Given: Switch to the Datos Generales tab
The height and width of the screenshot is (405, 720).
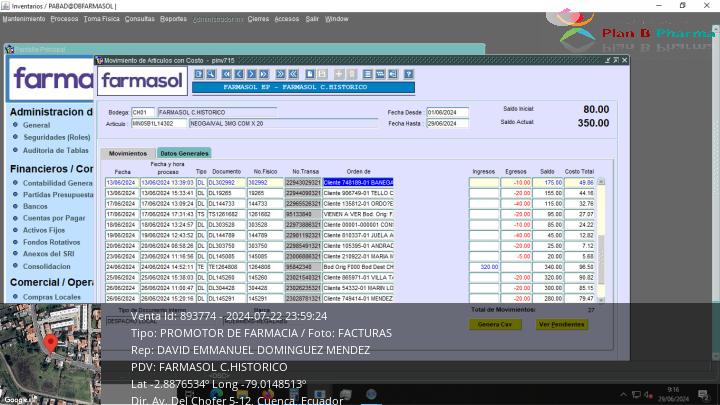Looking at the screenshot, I should (x=184, y=153).
